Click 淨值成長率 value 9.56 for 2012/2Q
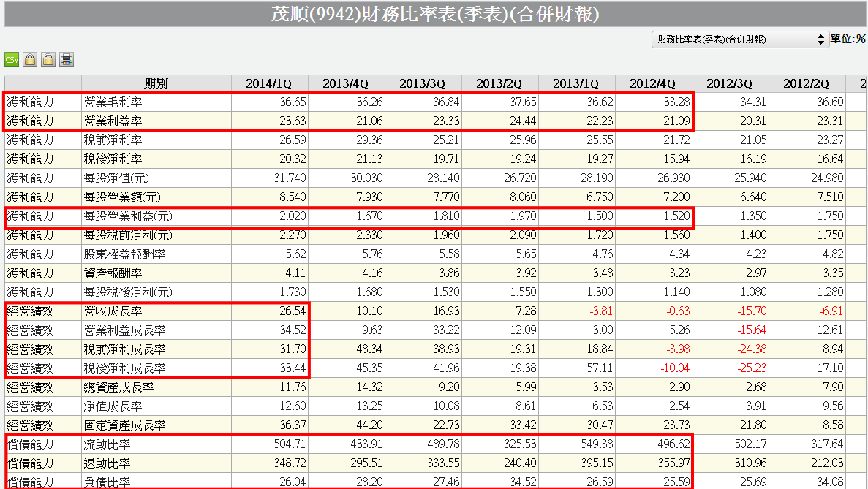The image size is (868, 489). (833, 406)
